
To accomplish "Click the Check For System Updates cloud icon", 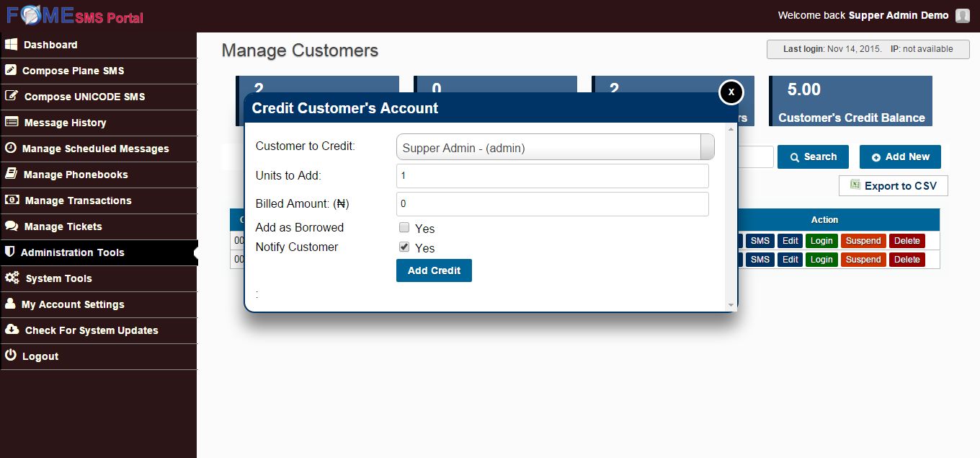I will (x=12, y=330).
